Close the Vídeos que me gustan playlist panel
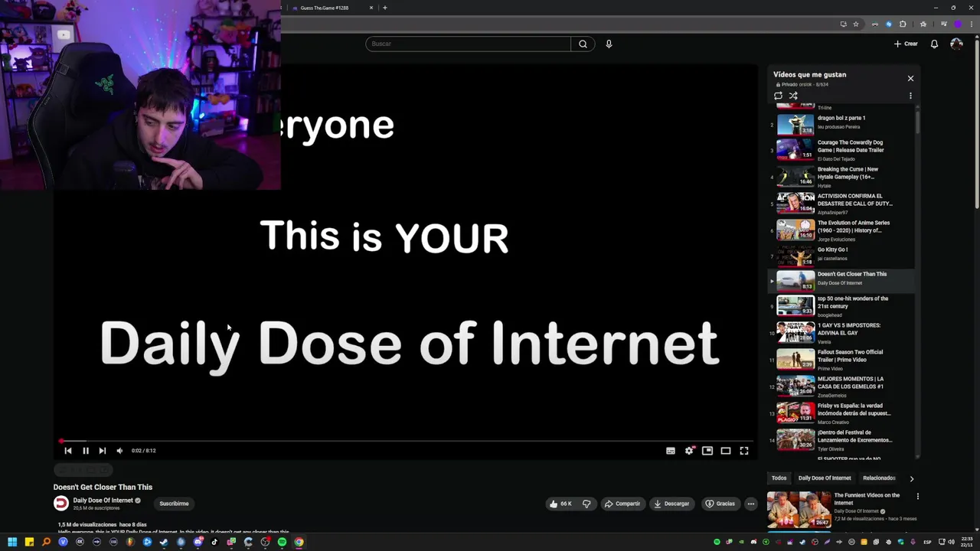This screenshot has height=551, width=980. (910, 78)
